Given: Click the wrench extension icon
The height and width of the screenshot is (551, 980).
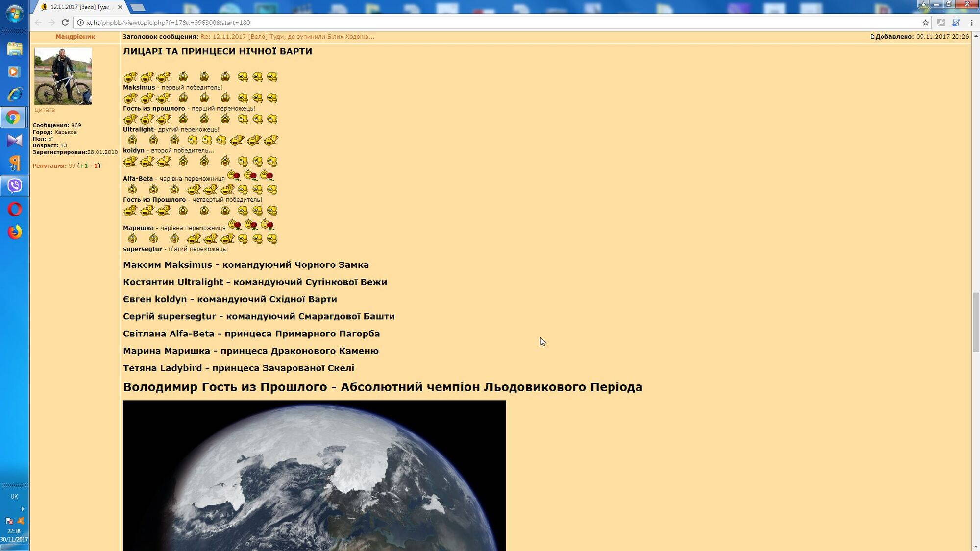Looking at the screenshot, I should click(x=940, y=23).
